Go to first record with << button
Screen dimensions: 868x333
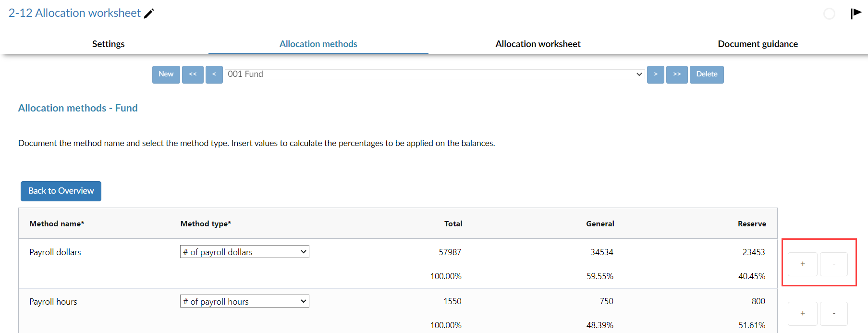(193, 74)
